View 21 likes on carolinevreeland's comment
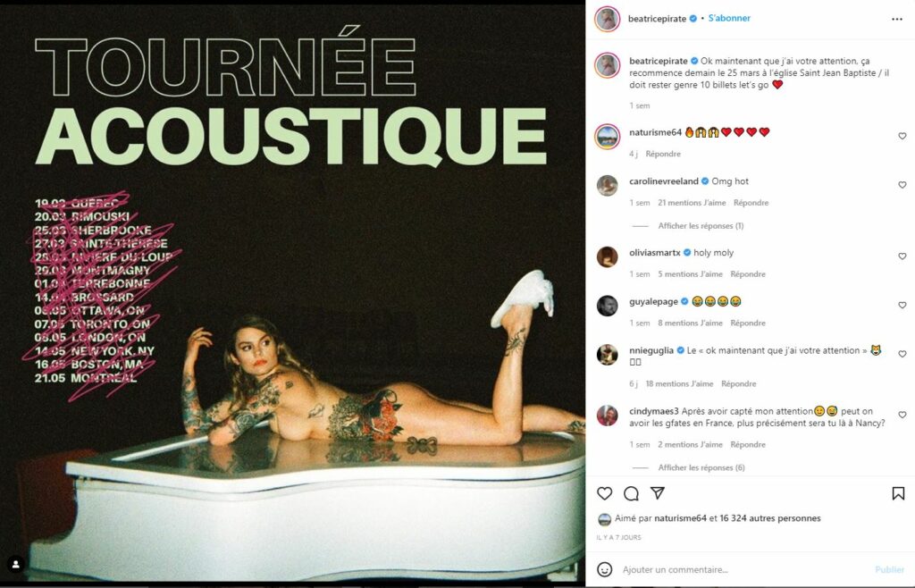 click(692, 203)
